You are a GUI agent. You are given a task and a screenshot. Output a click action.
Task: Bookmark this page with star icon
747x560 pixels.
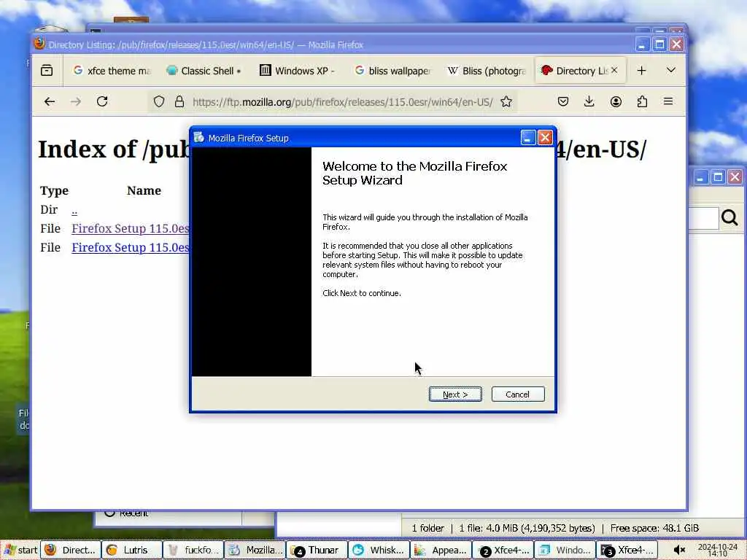(x=506, y=101)
